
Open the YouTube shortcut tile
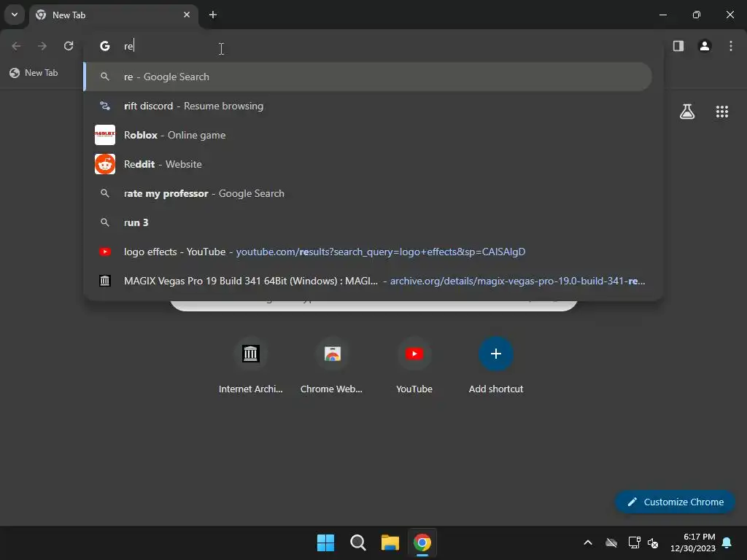(414, 365)
